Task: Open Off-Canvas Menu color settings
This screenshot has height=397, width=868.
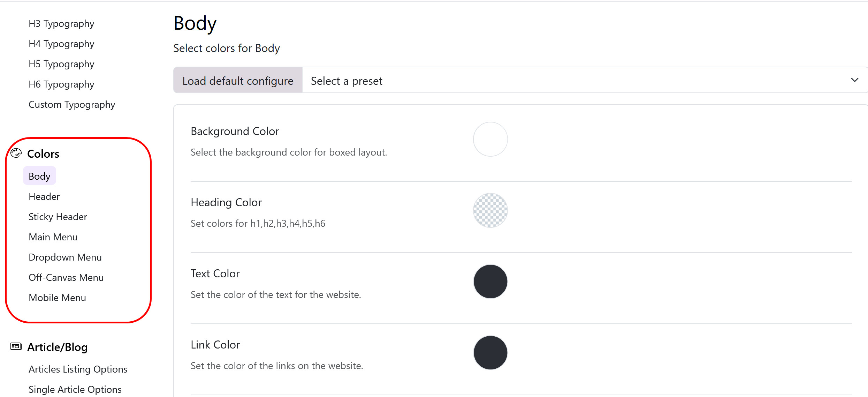Action: tap(66, 277)
